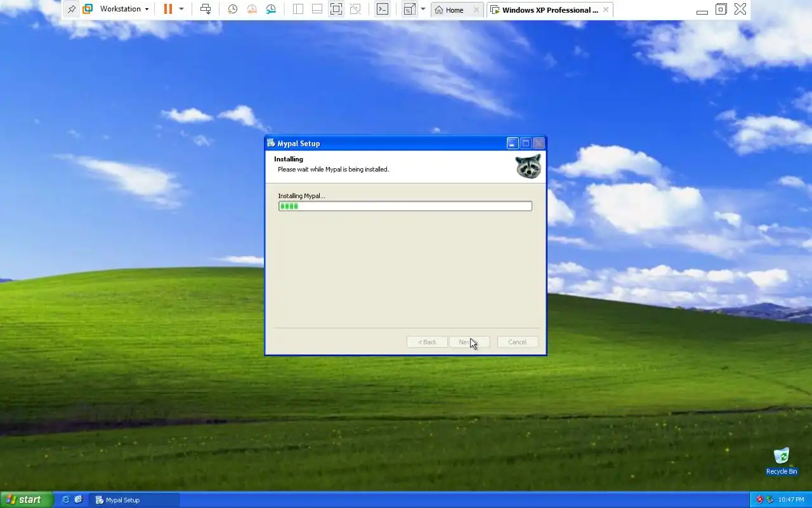812x508 pixels.
Task: Revert to the previous snapshot
Action: click(x=252, y=10)
